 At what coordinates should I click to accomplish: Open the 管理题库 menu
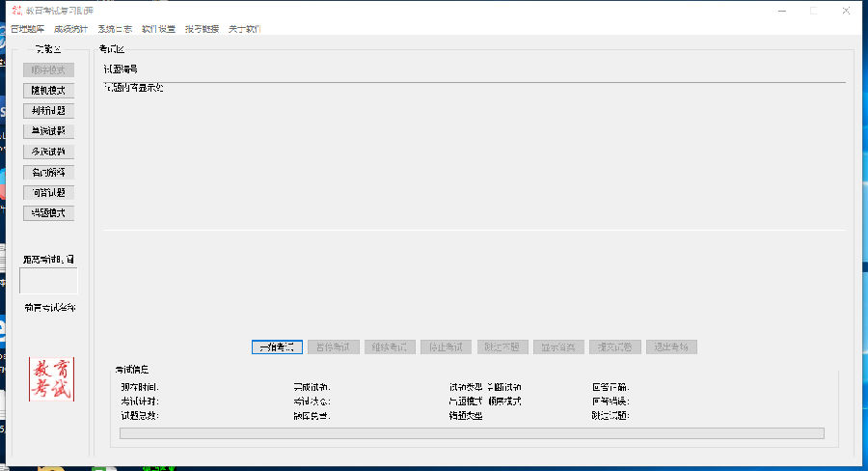click(x=28, y=29)
